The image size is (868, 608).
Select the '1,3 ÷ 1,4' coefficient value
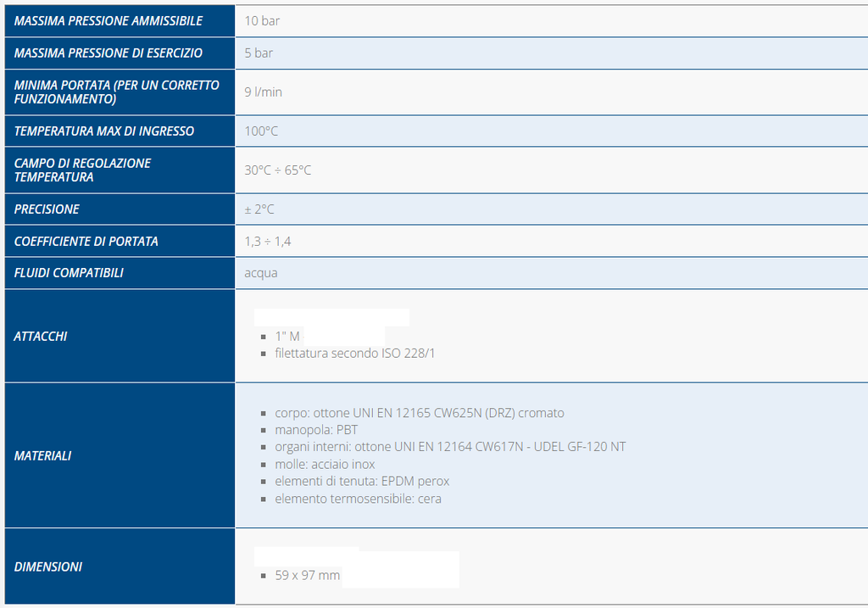point(268,241)
